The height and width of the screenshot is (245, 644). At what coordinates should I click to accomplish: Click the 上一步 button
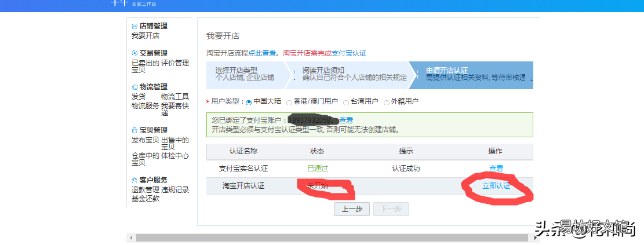[x=352, y=209]
